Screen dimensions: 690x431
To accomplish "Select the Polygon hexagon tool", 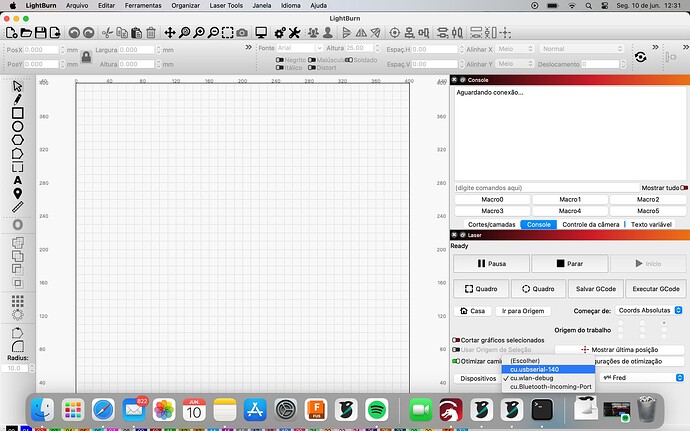I will (x=18, y=140).
